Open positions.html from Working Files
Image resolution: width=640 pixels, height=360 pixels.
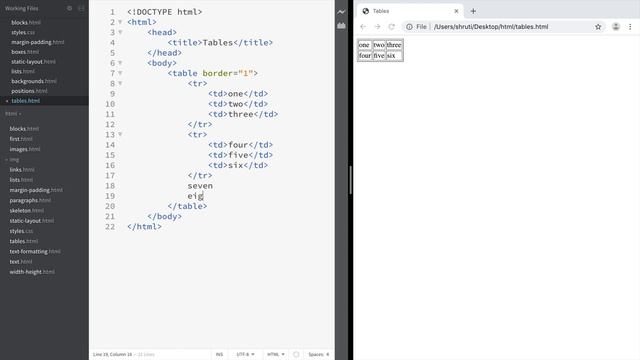click(29, 91)
